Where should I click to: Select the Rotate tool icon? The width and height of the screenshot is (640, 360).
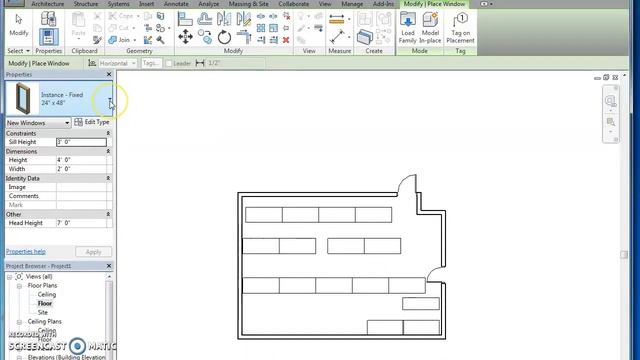coord(224,37)
